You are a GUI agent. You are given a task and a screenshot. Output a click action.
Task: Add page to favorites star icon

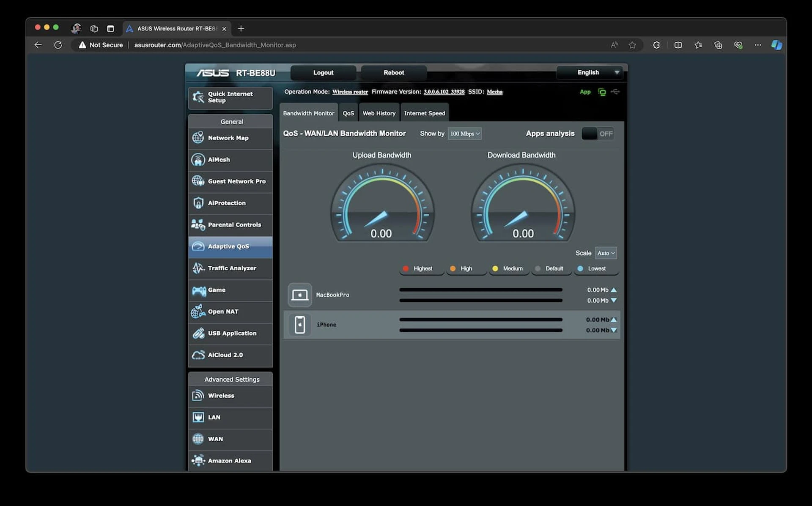click(x=632, y=45)
